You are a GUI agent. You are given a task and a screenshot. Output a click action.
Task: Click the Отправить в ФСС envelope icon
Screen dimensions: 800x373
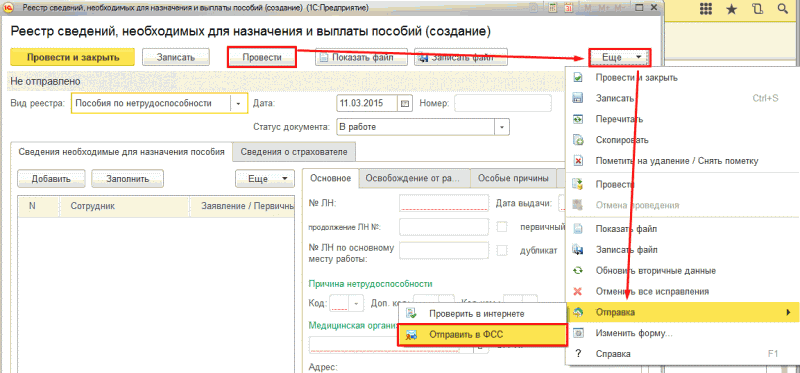[x=411, y=335]
